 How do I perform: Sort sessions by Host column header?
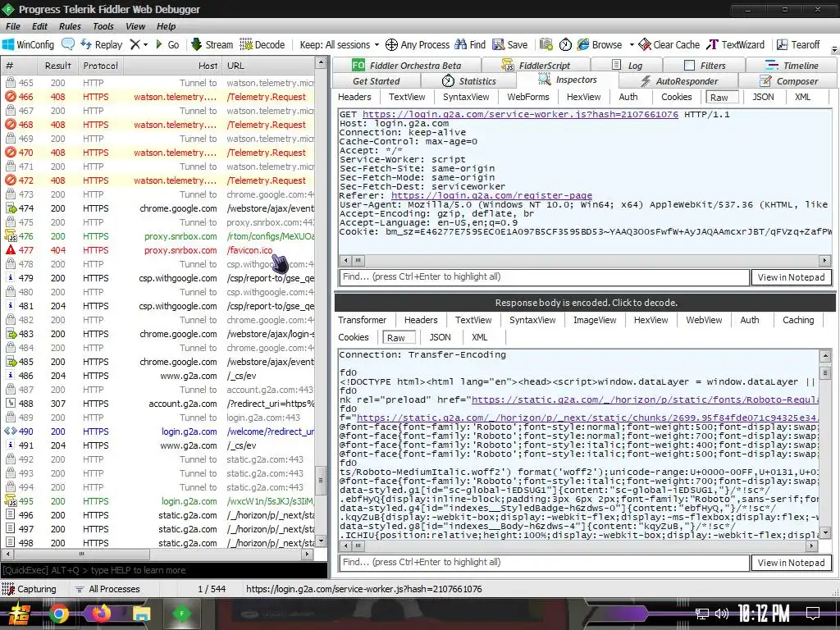click(x=172, y=66)
